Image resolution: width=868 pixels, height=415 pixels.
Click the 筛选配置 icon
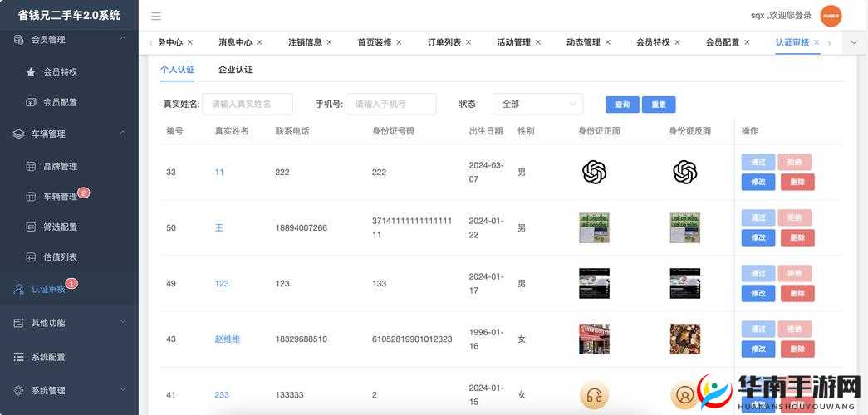[x=31, y=227]
